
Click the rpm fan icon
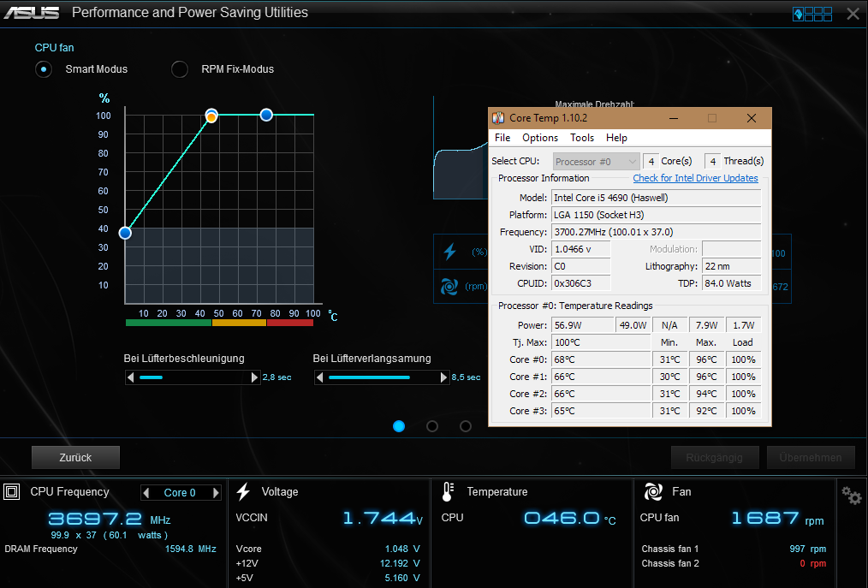449,286
